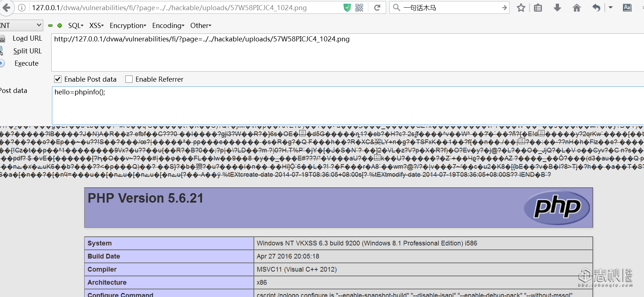Open the XSS menu
Image resolution: width=644 pixels, height=297 pixels.
(96, 25)
